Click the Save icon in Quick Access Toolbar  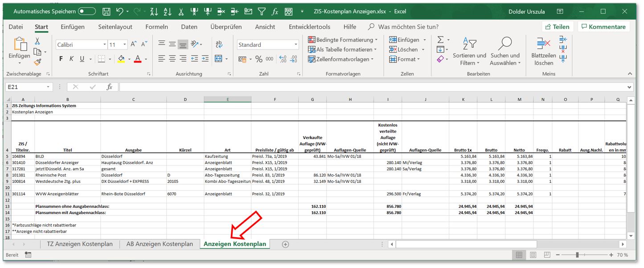(107, 12)
